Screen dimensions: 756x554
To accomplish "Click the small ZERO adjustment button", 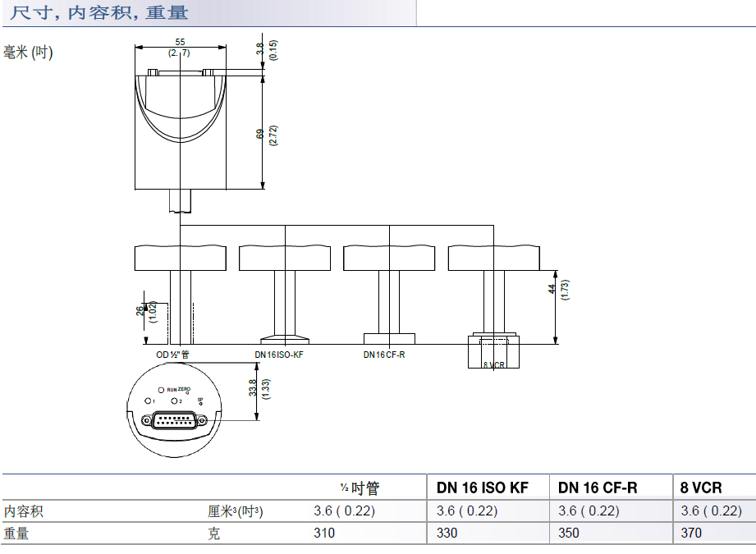I will tap(188, 394).
